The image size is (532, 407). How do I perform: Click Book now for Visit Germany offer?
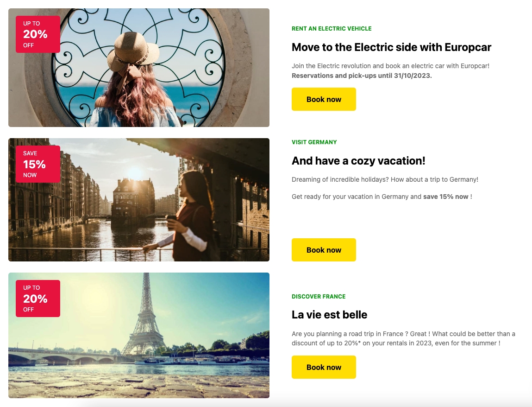coord(324,250)
